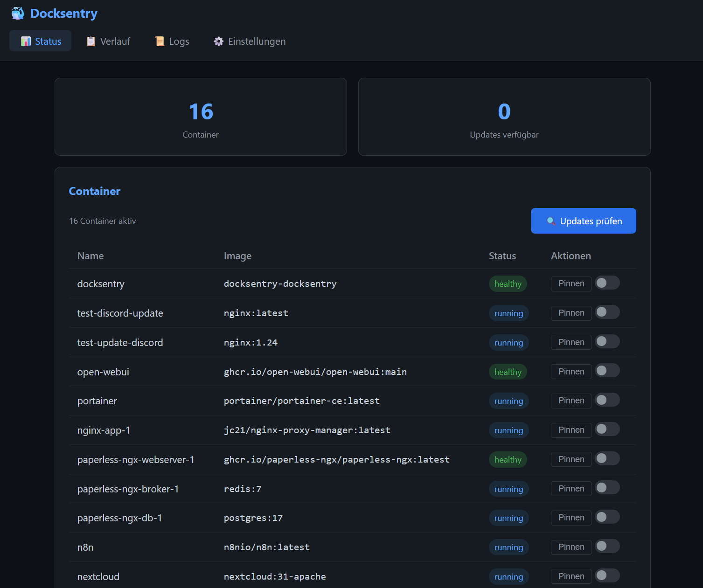Select the nginx:1.24 image text
The image size is (703, 588).
tap(251, 343)
